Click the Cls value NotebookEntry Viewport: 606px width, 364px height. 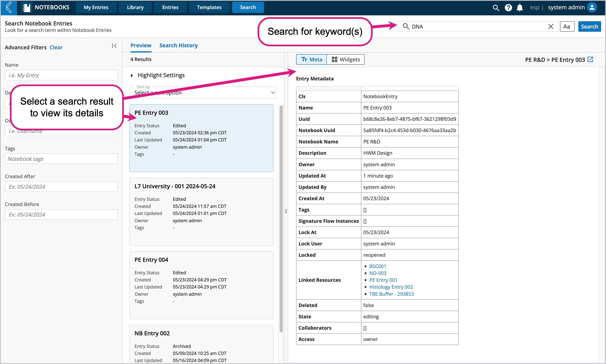pos(380,96)
